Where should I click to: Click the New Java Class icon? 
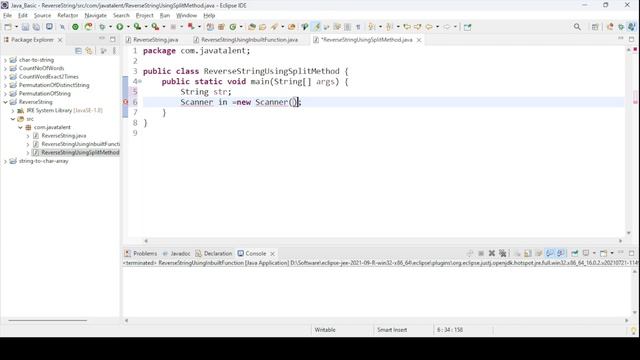pos(233,27)
